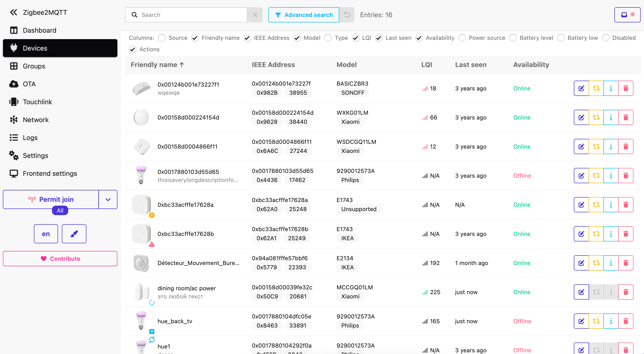Sort devices by Friendly name
This screenshot has width=644, height=354.
[x=157, y=64]
